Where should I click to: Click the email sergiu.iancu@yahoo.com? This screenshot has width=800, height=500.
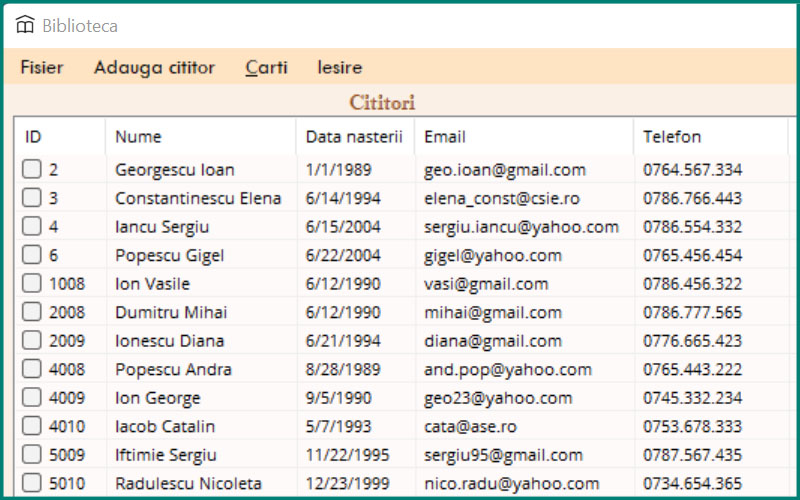pos(521,227)
